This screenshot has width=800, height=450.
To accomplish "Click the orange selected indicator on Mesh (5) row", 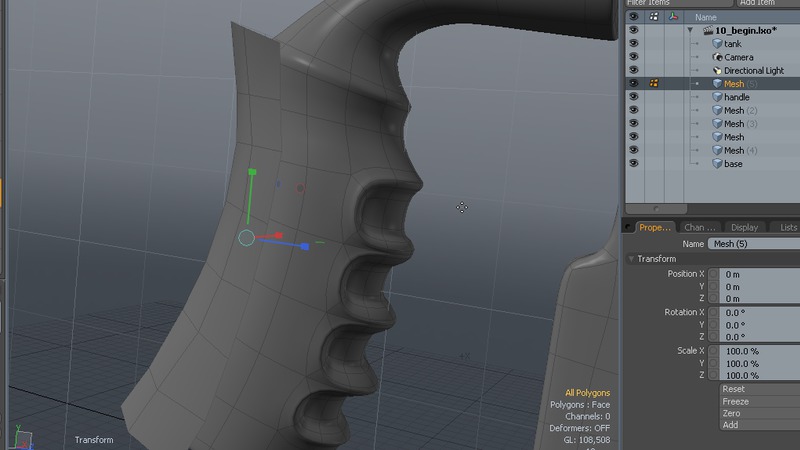I will (x=654, y=83).
